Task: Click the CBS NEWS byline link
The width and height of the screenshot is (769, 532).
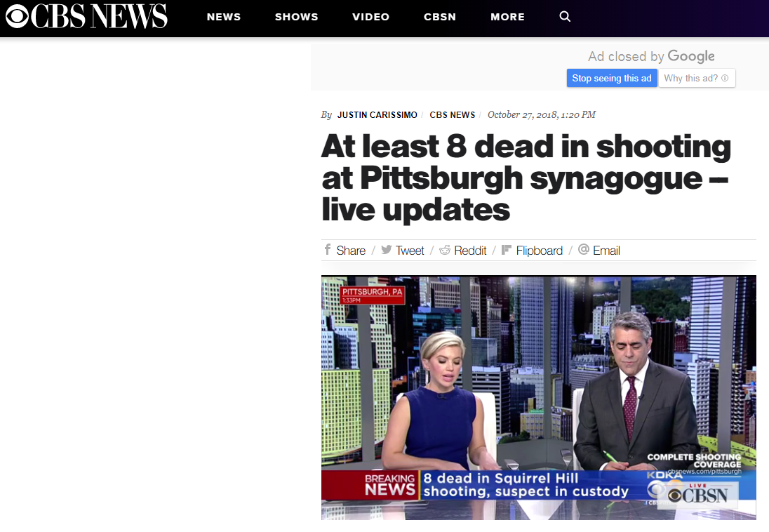Action: pyautogui.click(x=452, y=115)
